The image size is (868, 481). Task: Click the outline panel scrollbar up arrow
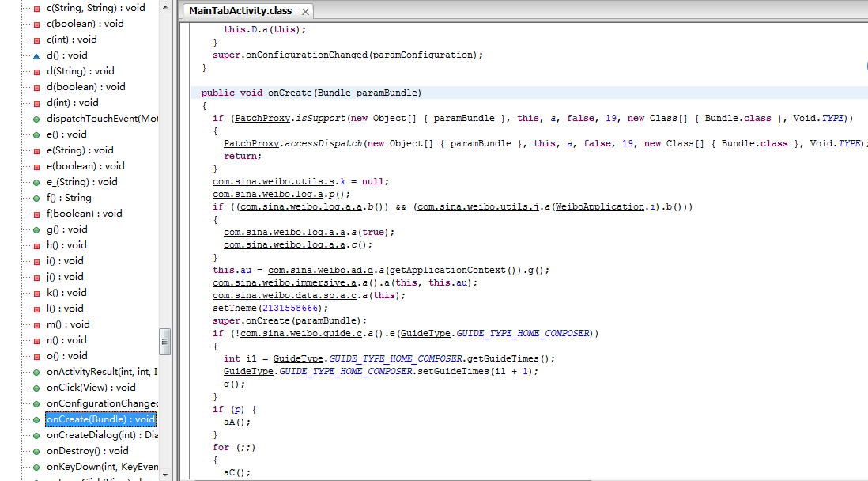(165, 7)
